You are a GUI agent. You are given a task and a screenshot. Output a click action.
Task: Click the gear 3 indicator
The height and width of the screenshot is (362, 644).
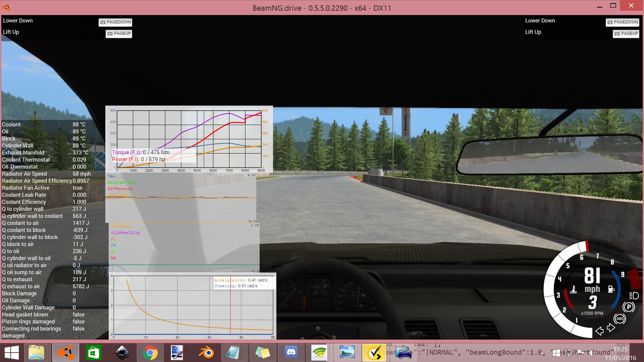(593, 302)
